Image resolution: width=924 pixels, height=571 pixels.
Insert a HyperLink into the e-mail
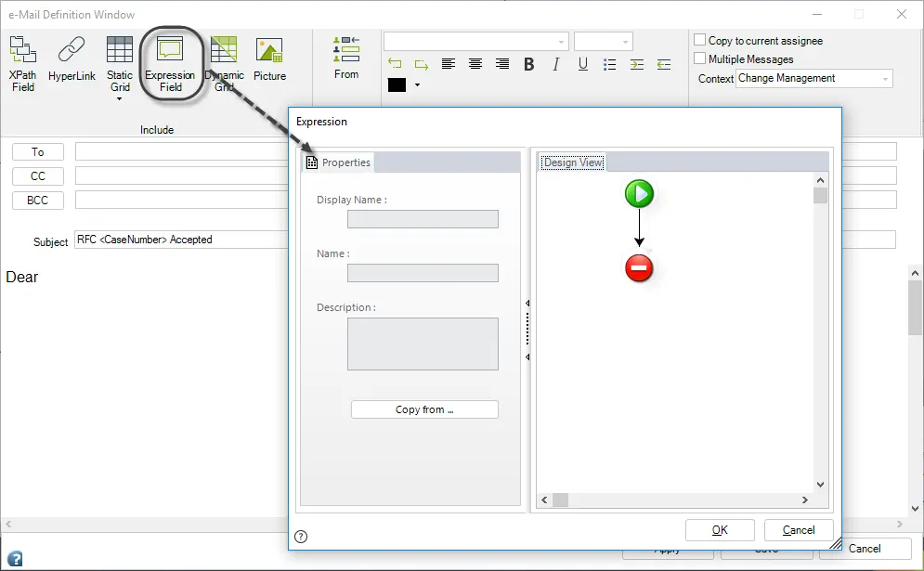pos(72,58)
